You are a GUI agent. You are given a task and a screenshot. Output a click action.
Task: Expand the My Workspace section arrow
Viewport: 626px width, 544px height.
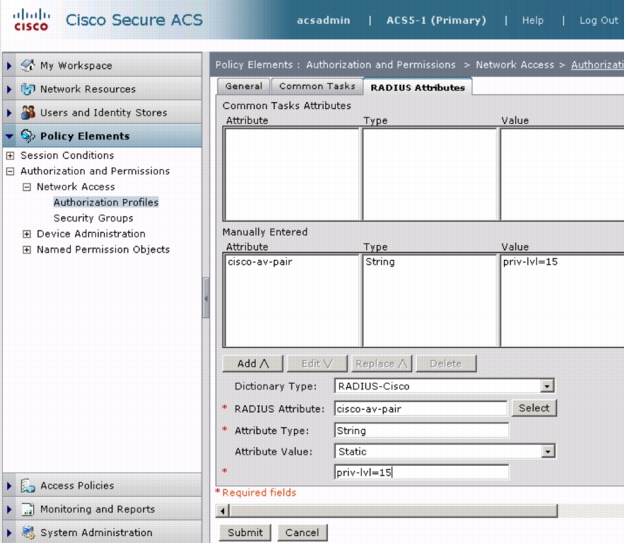(x=9, y=65)
